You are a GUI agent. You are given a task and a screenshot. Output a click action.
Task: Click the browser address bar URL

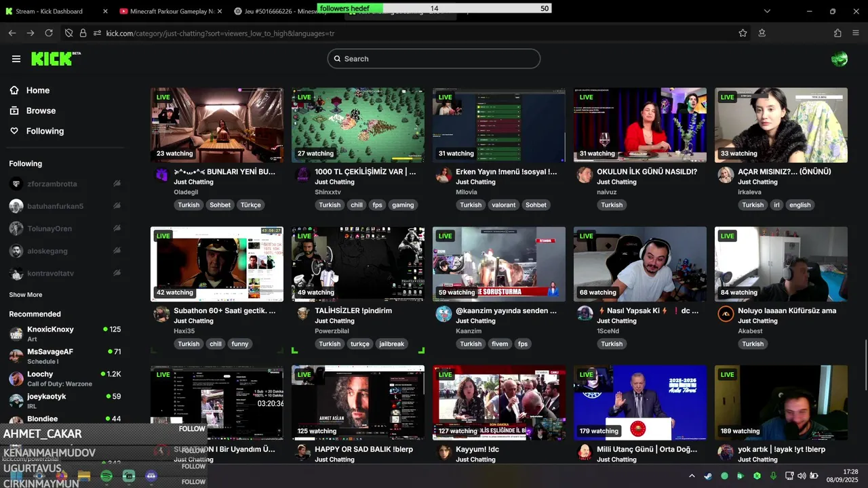coord(220,33)
